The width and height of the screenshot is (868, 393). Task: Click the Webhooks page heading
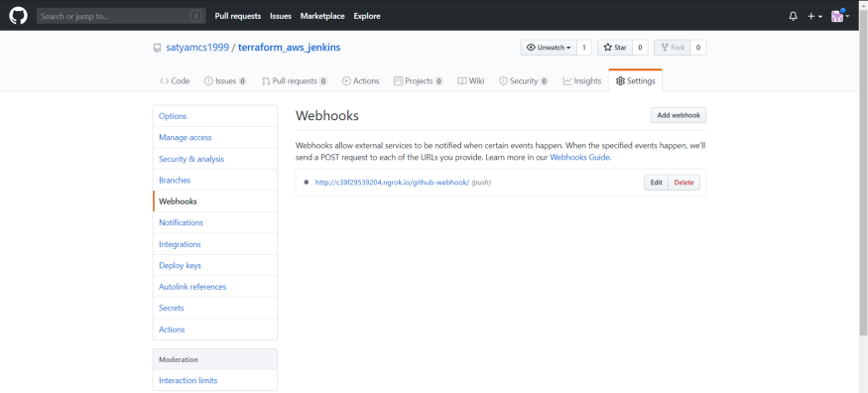[327, 116]
